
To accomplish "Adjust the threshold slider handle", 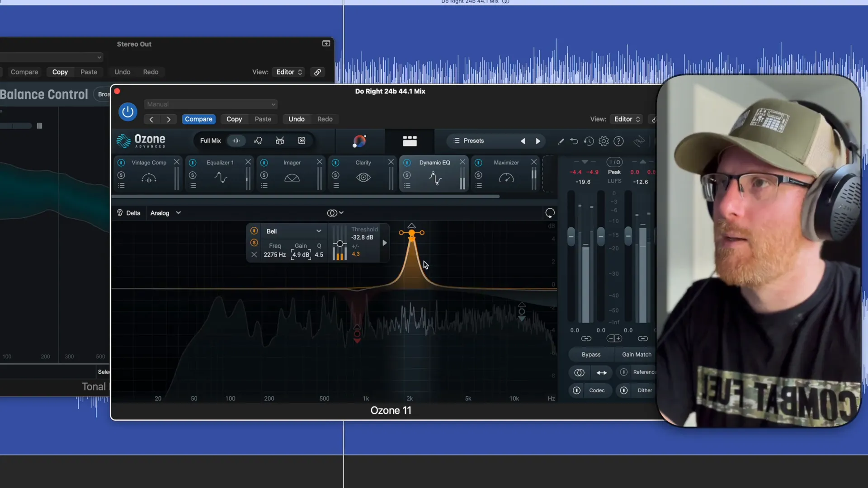I will [340, 244].
